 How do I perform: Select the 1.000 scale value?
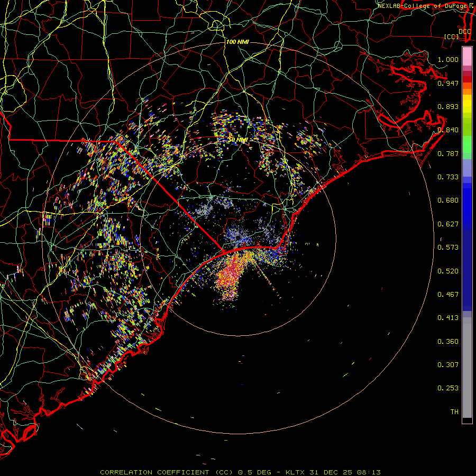click(x=448, y=59)
